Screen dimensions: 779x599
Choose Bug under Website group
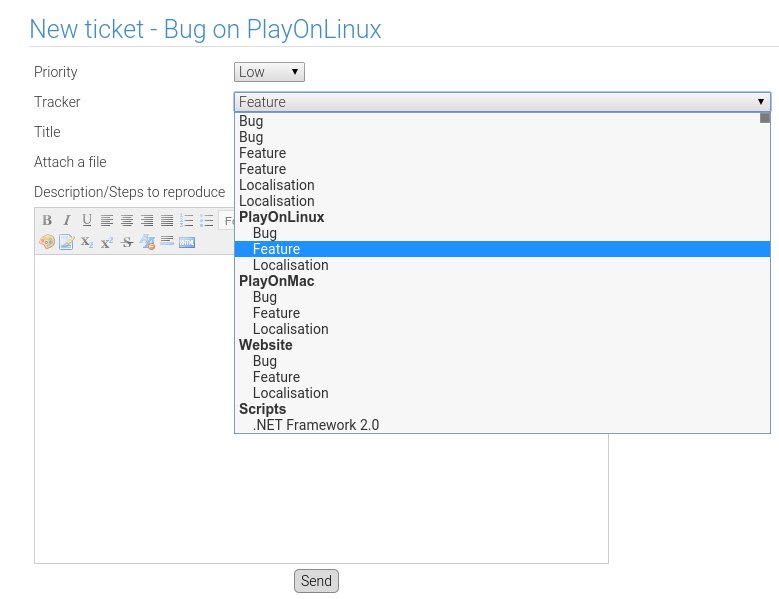tap(502, 361)
